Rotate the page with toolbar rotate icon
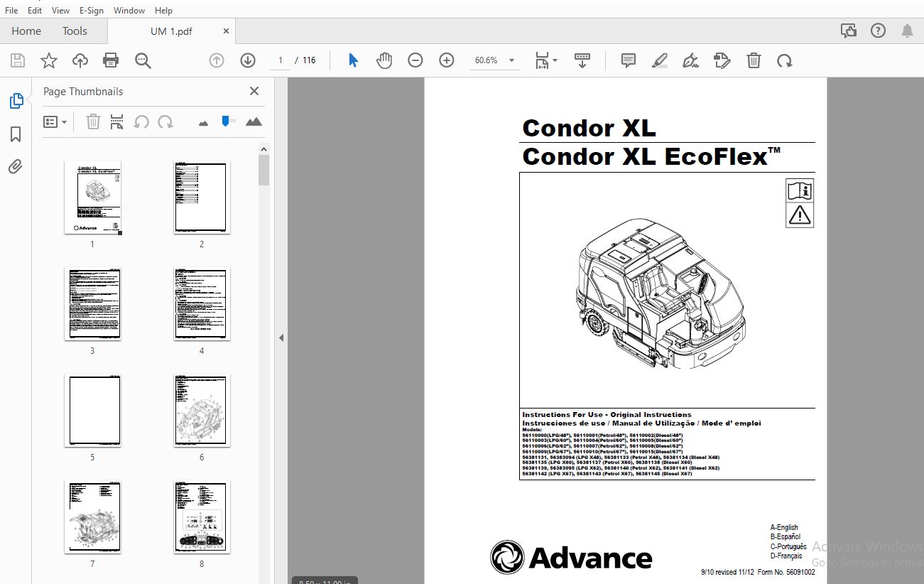 coord(785,60)
